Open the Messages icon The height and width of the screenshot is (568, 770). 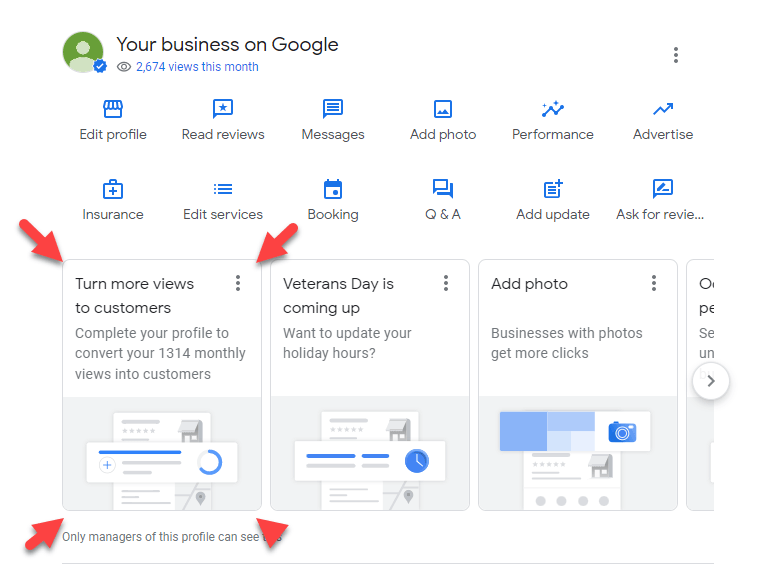pyautogui.click(x=333, y=109)
